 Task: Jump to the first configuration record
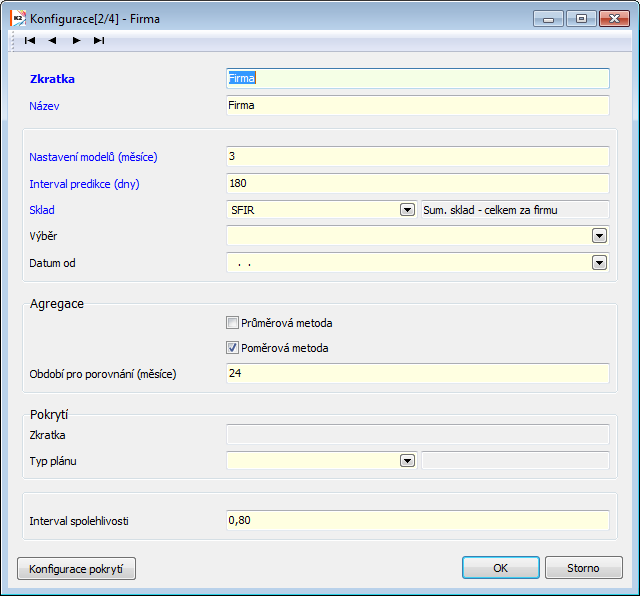30,40
